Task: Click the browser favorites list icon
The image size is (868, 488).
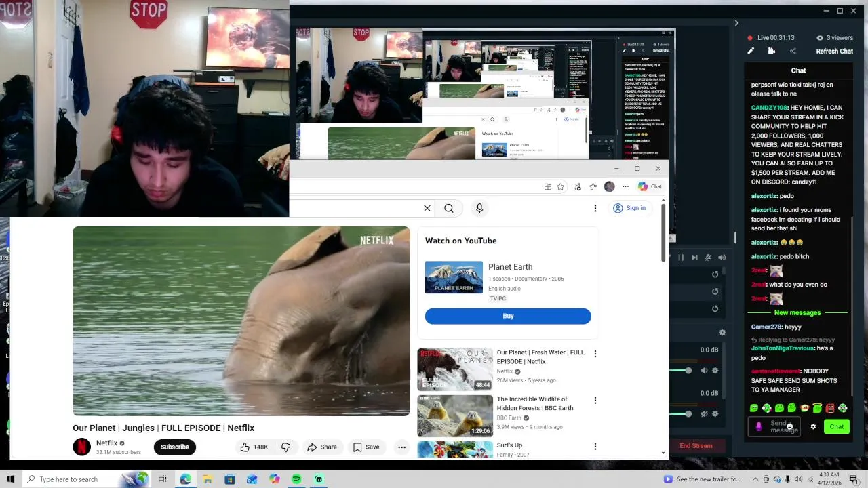Action: 593,187
